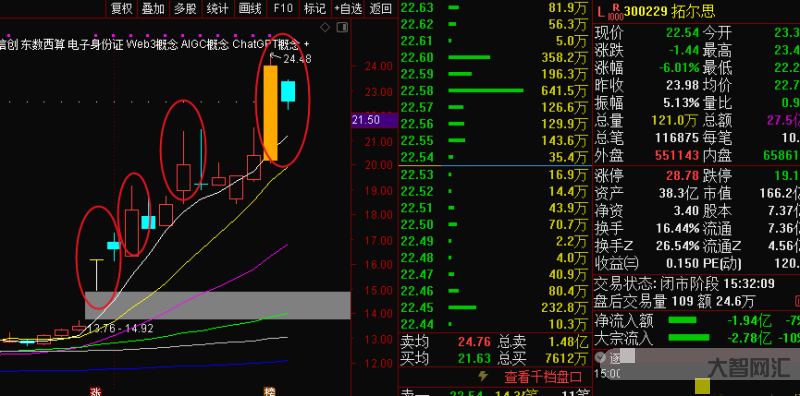Open the 复权 toolbar option

pyautogui.click(x=121, y=8)
